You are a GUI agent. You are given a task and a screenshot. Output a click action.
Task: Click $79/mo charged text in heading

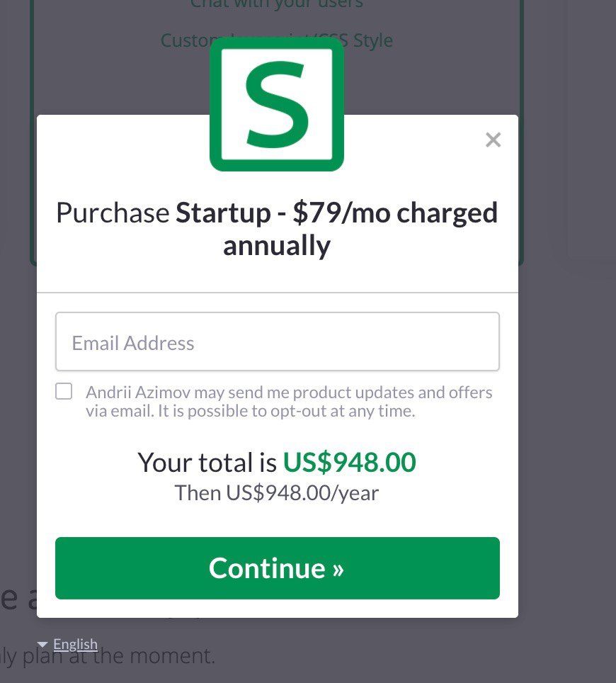(x=395, y=213)
